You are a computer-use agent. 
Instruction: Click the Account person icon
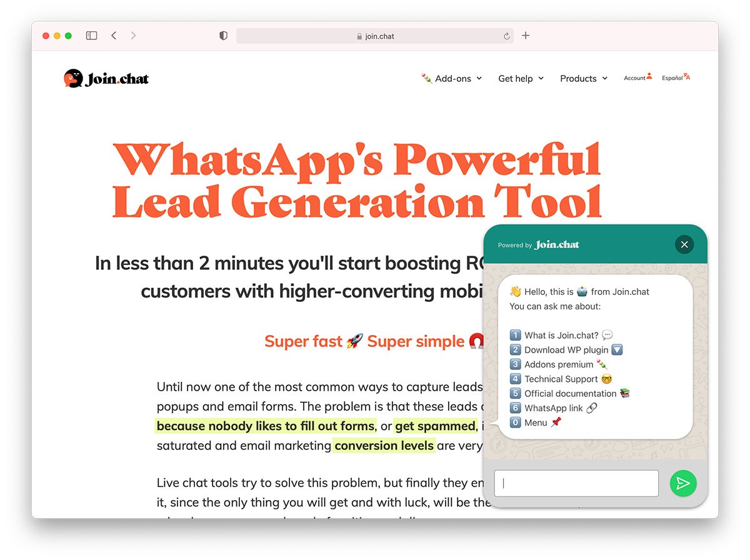[649, 76]
